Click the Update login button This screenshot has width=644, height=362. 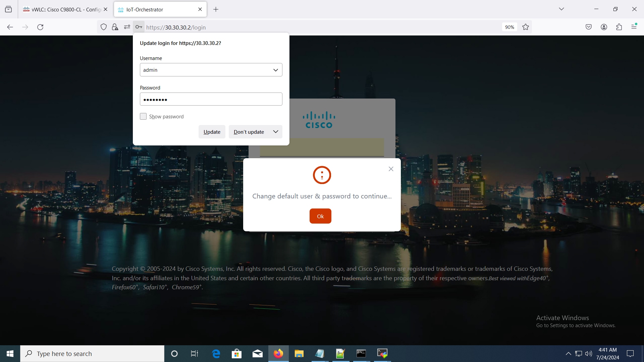click(212, 132)
